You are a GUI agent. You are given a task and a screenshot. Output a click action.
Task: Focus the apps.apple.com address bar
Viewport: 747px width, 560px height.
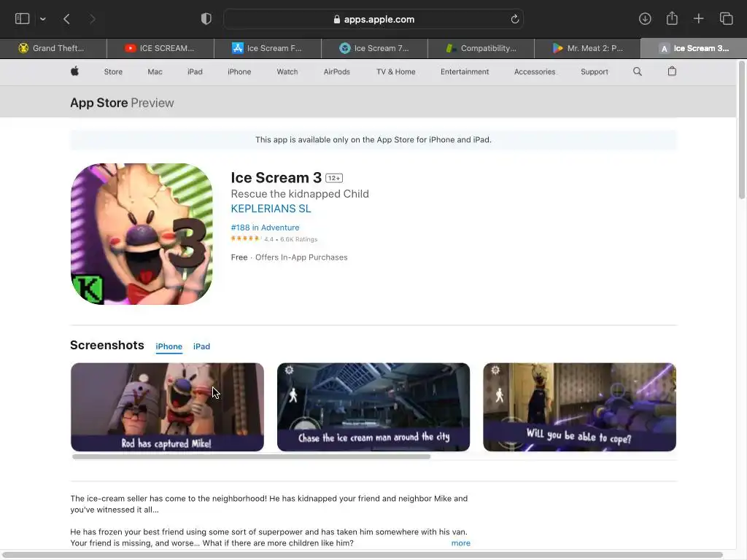click(x=373, y=19)
